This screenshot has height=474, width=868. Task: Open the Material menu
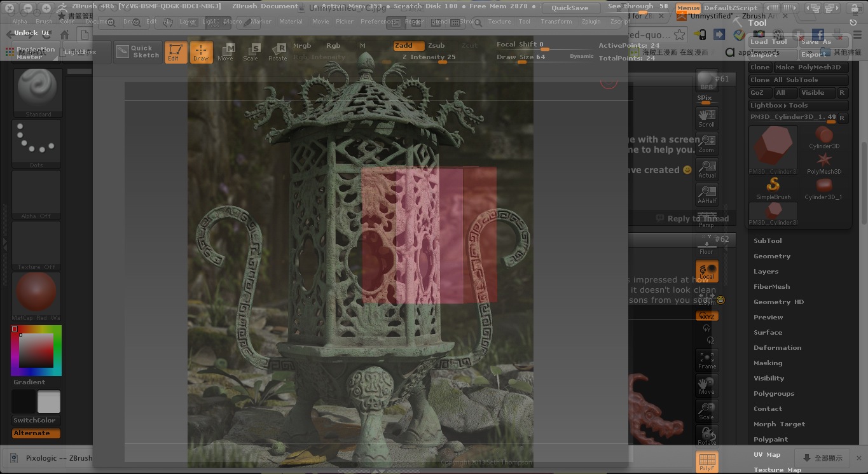pos(291,22)
